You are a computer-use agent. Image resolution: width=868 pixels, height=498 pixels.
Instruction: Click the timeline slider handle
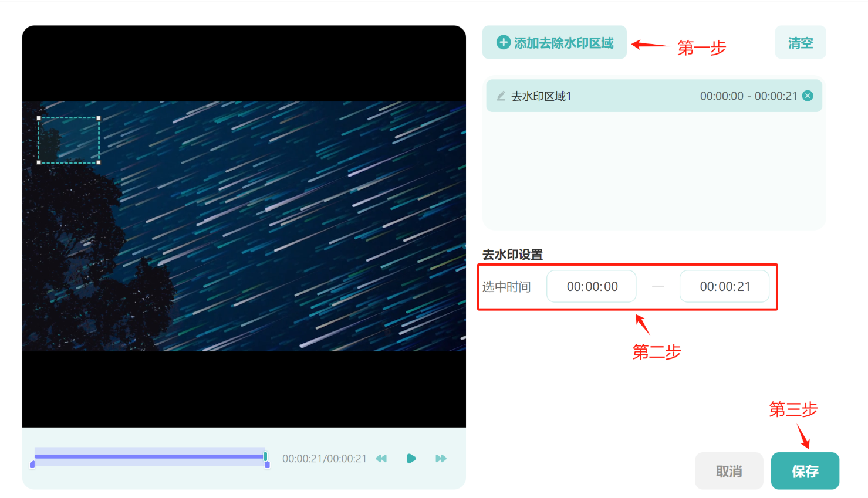[266, 458]
